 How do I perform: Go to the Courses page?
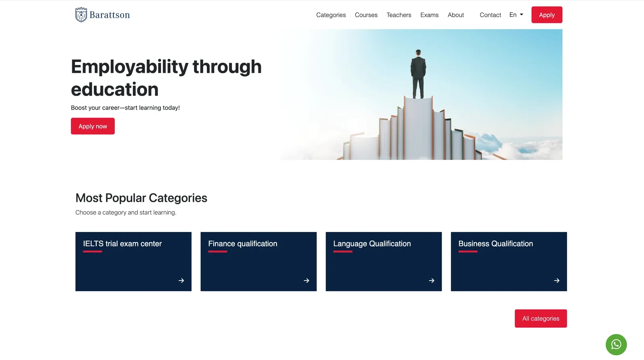366,15
